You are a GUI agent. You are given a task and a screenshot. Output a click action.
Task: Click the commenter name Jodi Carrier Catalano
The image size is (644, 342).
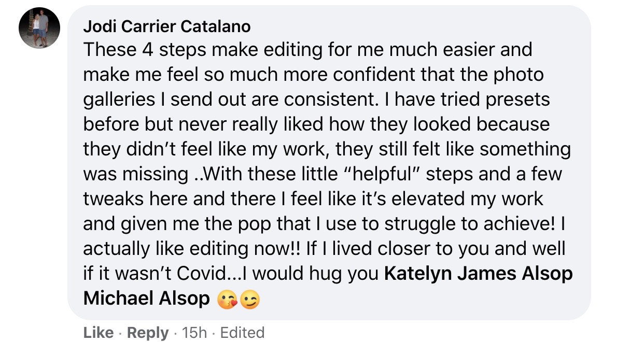pos(167,26)
